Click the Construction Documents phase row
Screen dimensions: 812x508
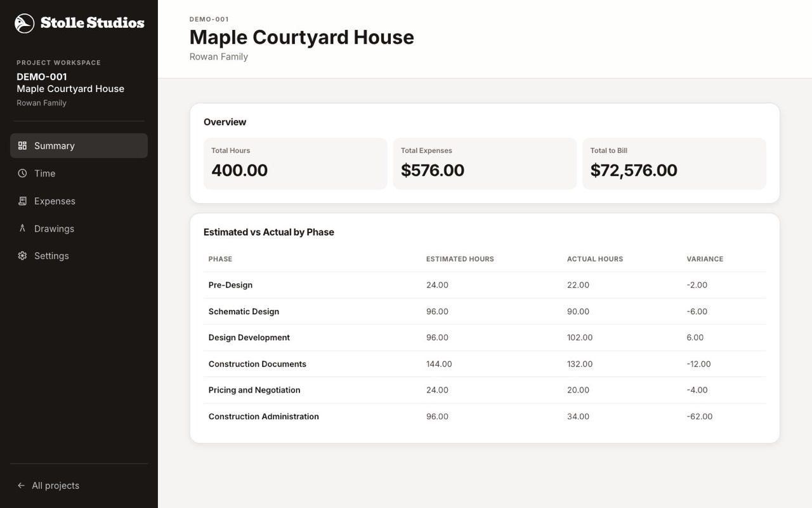tap(485, 364)
